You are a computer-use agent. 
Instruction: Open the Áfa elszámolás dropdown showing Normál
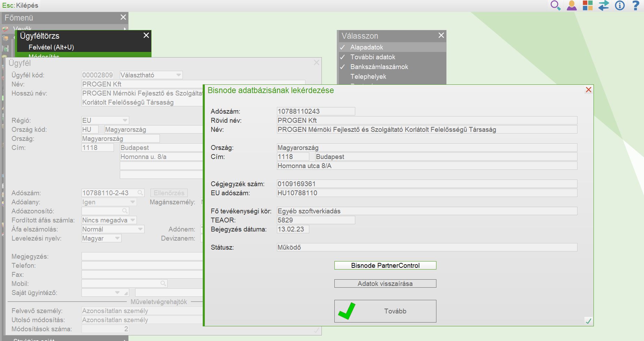(113, 229)
